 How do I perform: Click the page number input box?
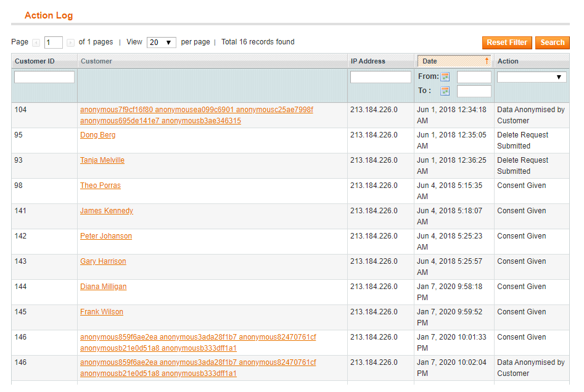pos(54,43)
